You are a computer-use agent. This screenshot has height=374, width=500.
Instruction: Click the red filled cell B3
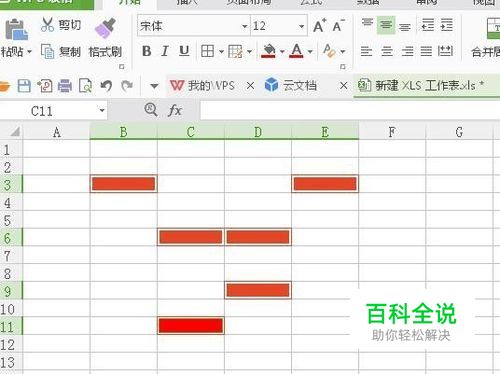[x=123, y=184]
